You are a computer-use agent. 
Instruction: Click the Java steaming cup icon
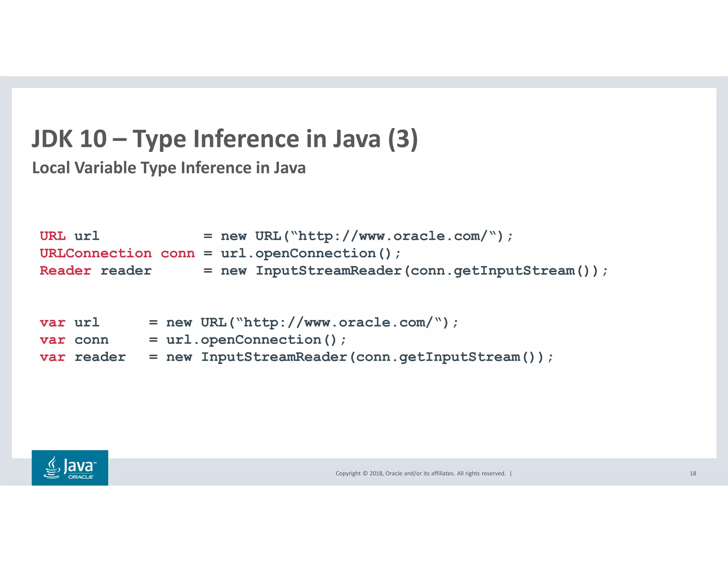[52, 468]
